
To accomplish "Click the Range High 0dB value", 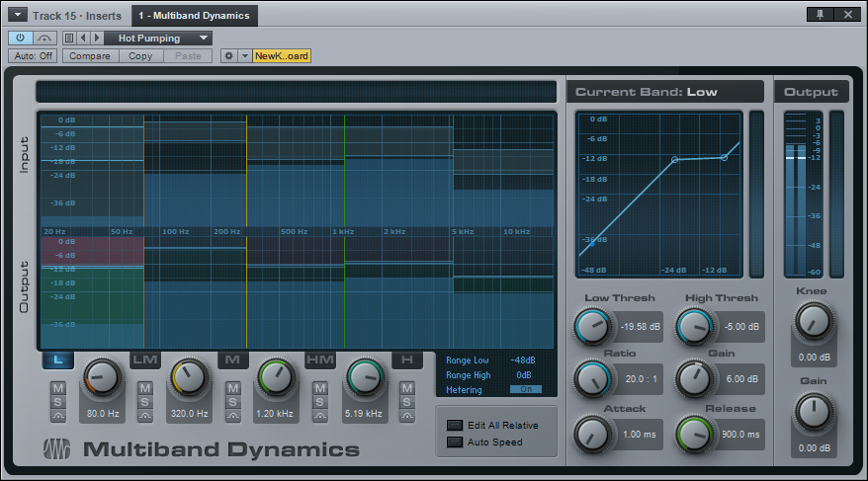I will 524,375.
